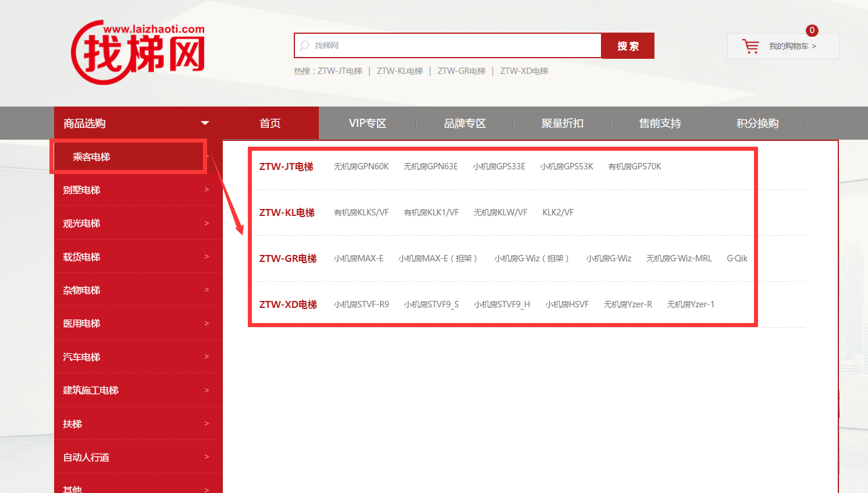Click 小机房GPS33E model
868x493 pixels.
click(x=499, y=166)
